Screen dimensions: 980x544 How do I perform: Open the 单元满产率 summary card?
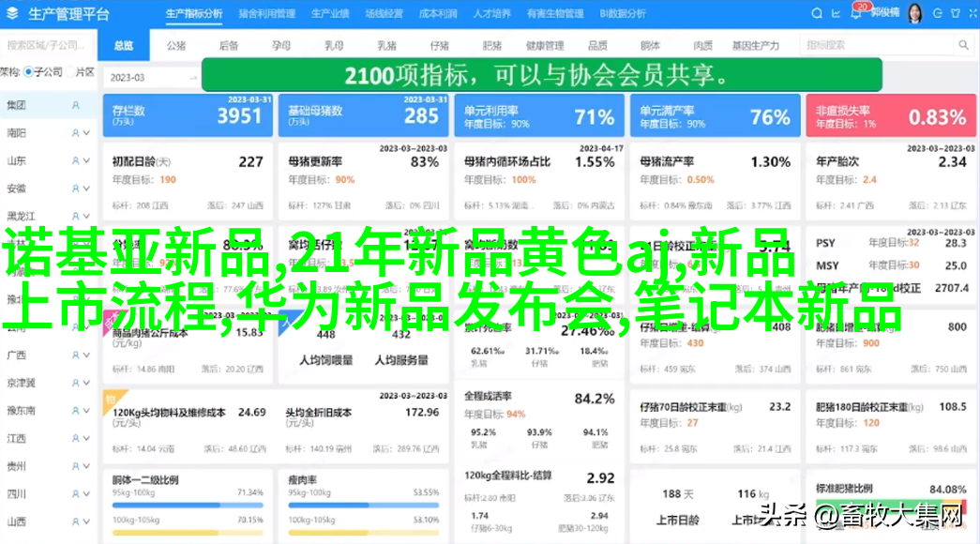point(715,115)
